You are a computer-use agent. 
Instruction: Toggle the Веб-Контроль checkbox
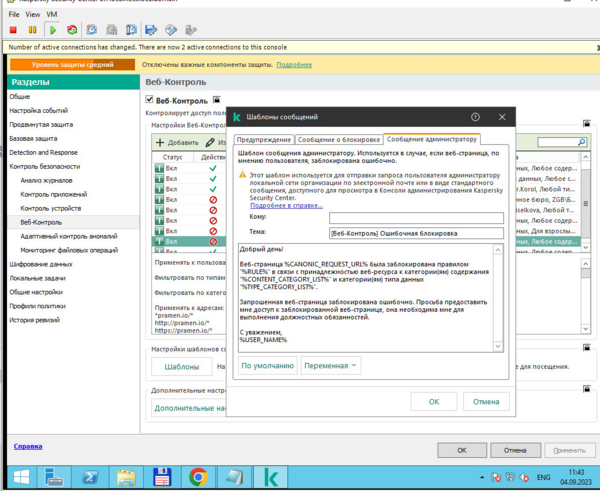point(150,100)
